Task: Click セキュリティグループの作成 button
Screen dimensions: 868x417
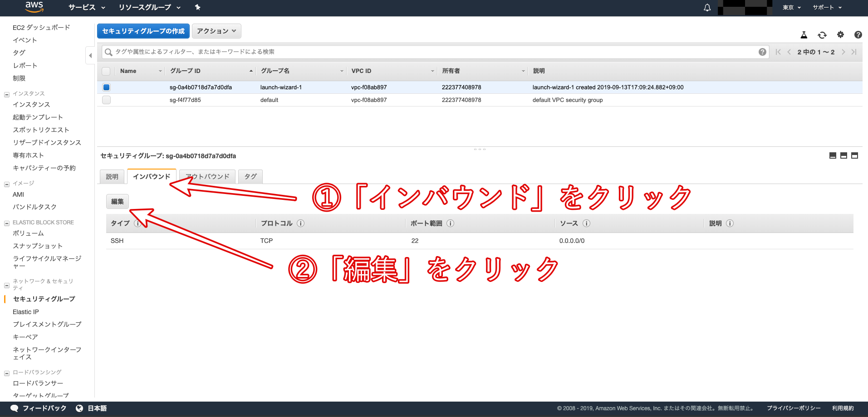Action: coord(143,31)
